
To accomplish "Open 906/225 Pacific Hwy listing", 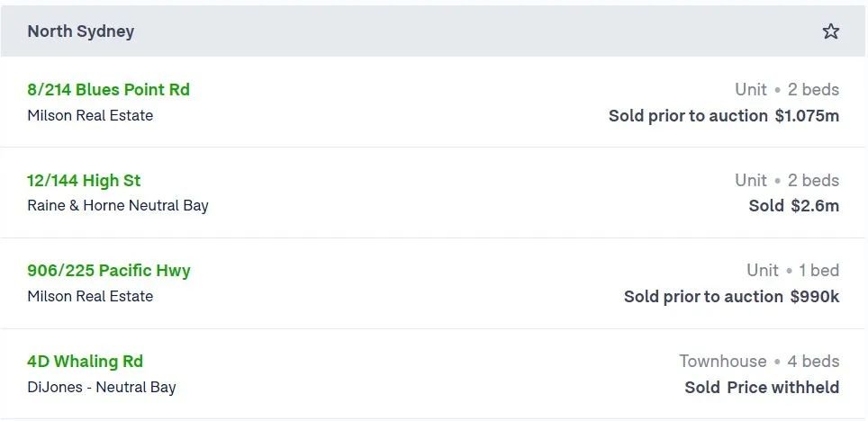I will pyautogui.click(x=109, y=271).
